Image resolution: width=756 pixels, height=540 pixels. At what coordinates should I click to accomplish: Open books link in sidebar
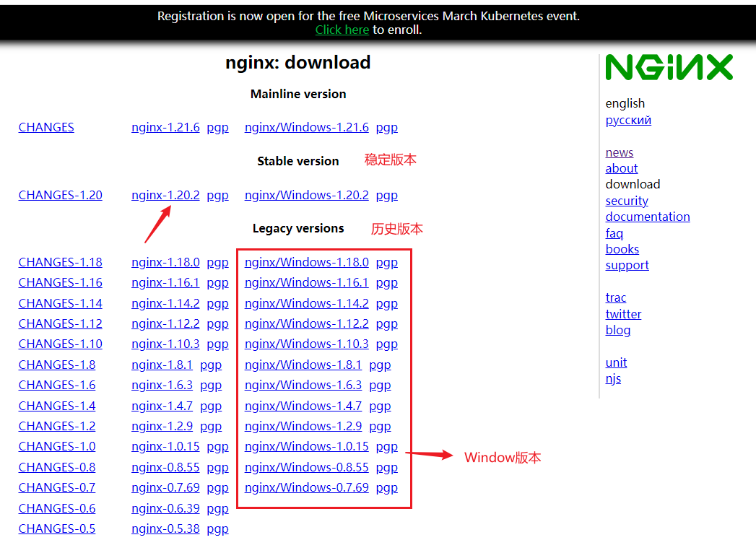(622, 249)
